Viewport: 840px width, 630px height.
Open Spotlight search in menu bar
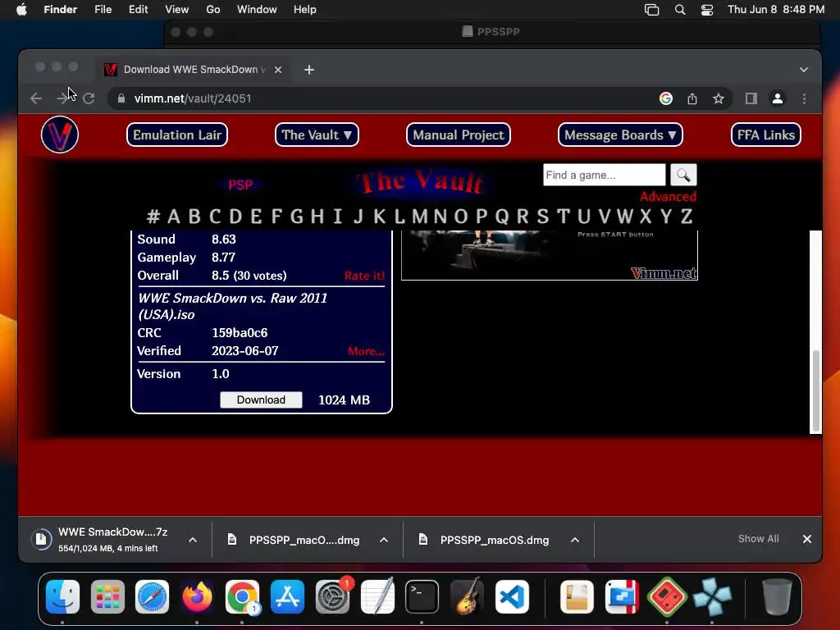tap(680, 10)
